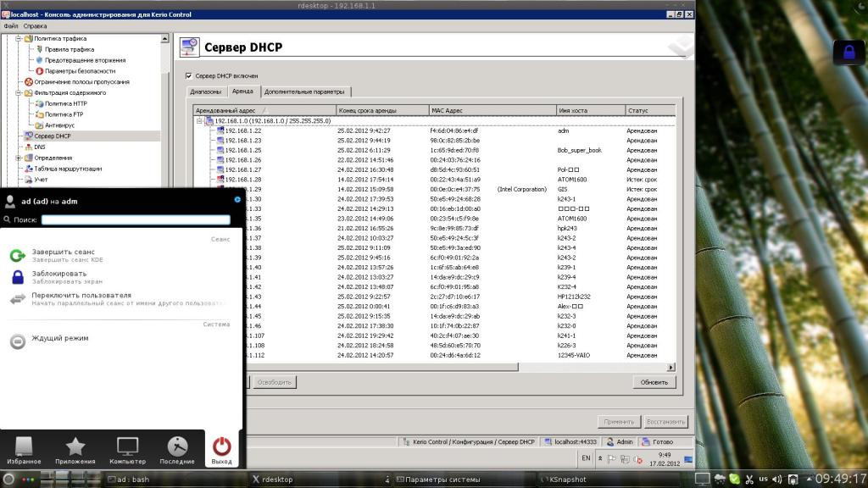Sort by the MAC Адрес column header
This screenshot has height=488, width=868.
(492, 111)
